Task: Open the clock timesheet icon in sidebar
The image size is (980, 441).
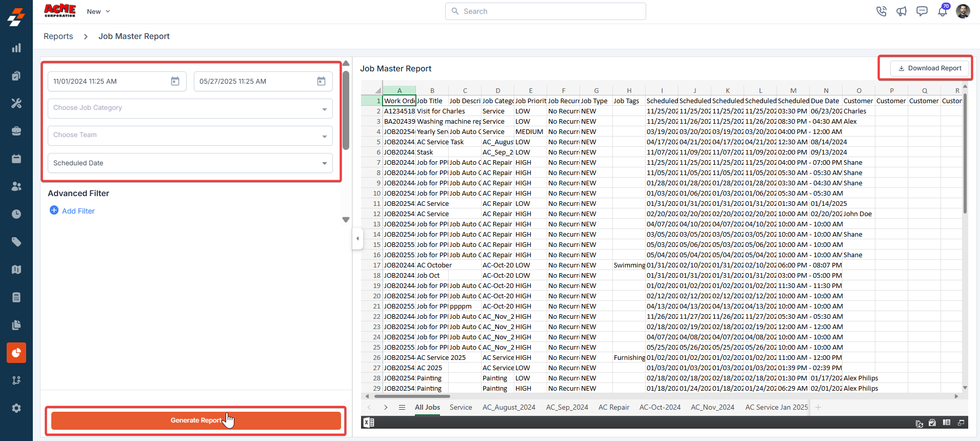Action: [x=16, y=214]
